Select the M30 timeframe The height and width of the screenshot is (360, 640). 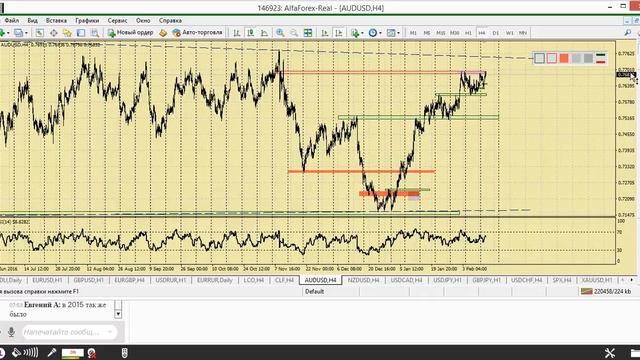click(x=454, y=33)
